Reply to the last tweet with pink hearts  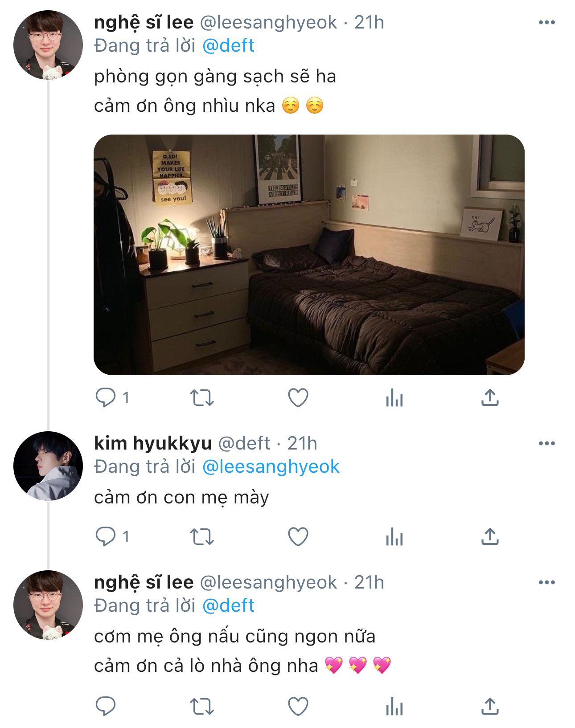(x=106, y=707)
